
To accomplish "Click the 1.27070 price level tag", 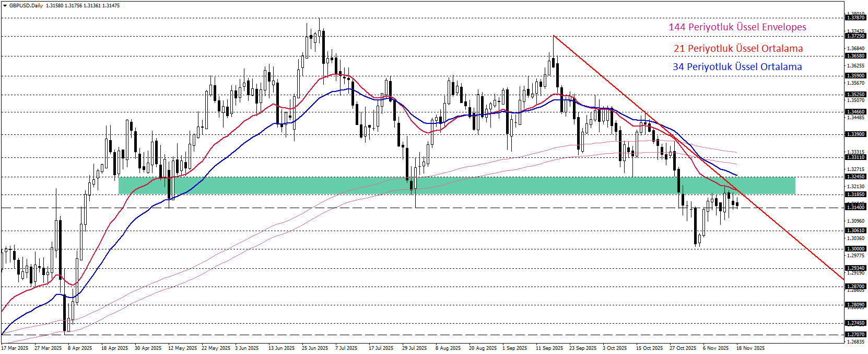I will pyautogui.click(x=855, y=334).
